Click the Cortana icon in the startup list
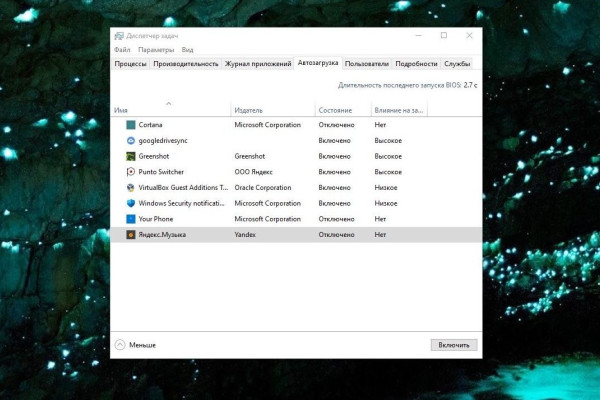Viewport: 600px width, 400px height. pos(130,125)
